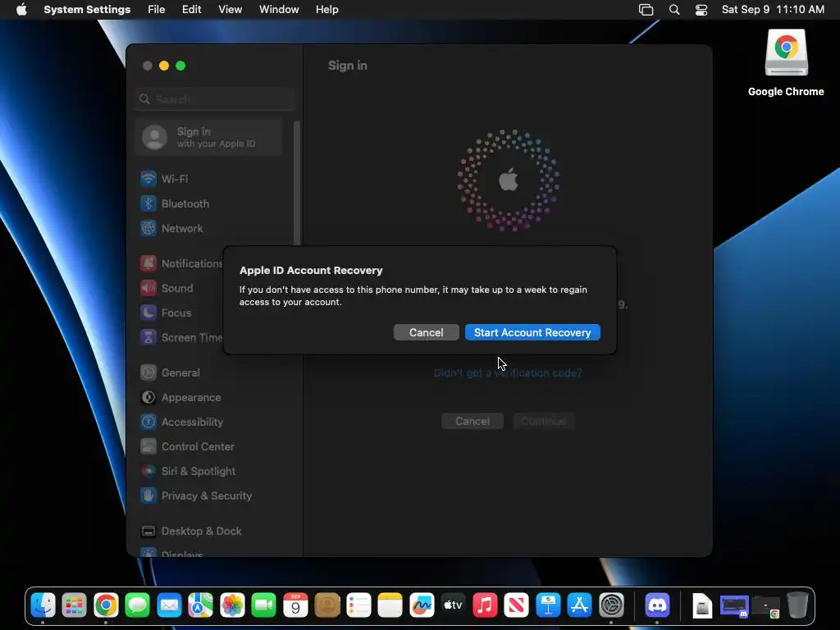Open Accessibility settings icon in sidebar
Screen dimensions: 840x630
click(x=148, y=422)
